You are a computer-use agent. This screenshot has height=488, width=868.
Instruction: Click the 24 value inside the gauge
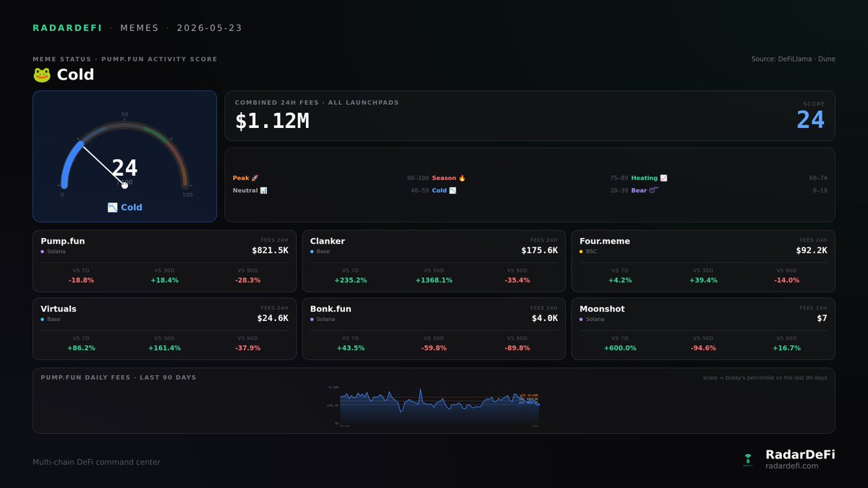124,168
